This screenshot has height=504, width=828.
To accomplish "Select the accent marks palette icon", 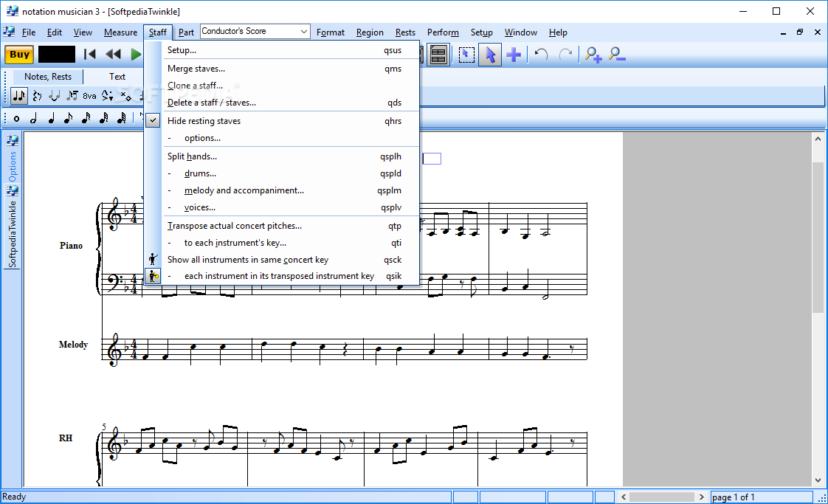I will pos(107,96).
